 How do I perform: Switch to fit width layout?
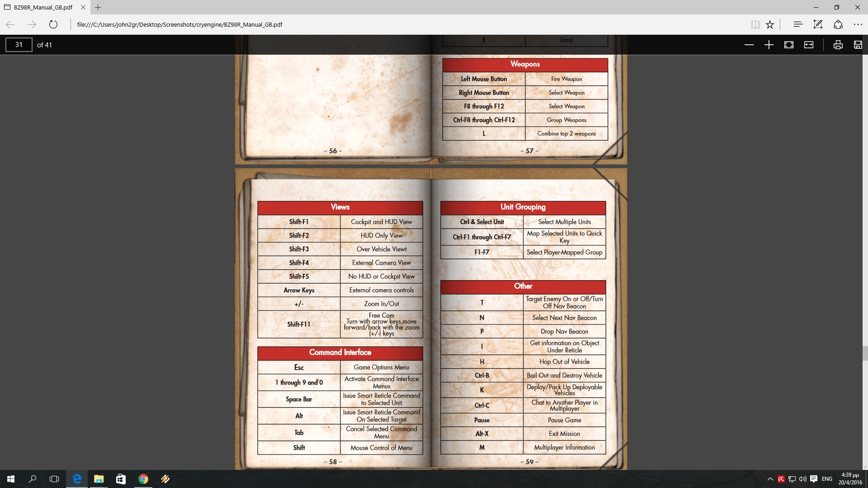coord(809,45)
